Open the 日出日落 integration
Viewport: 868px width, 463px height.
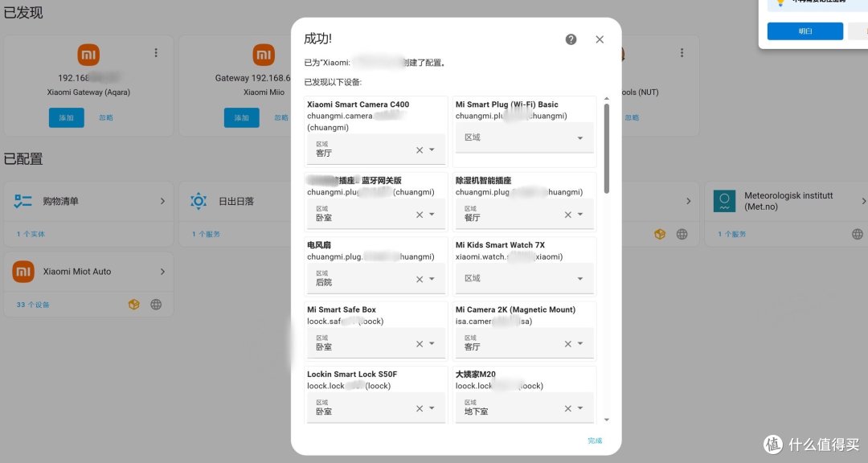[236, 201]
